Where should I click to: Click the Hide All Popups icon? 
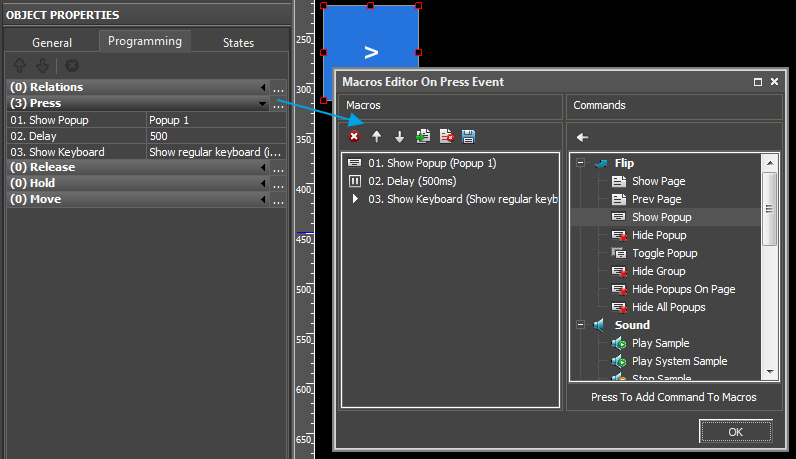pyautogui.click(x=619, y=307)
